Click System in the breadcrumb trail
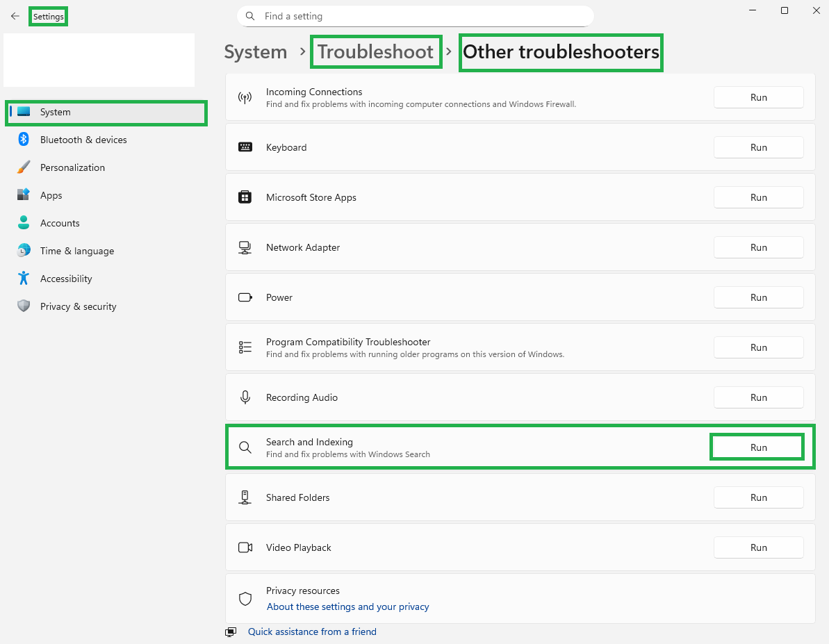 tap(256, 51)
